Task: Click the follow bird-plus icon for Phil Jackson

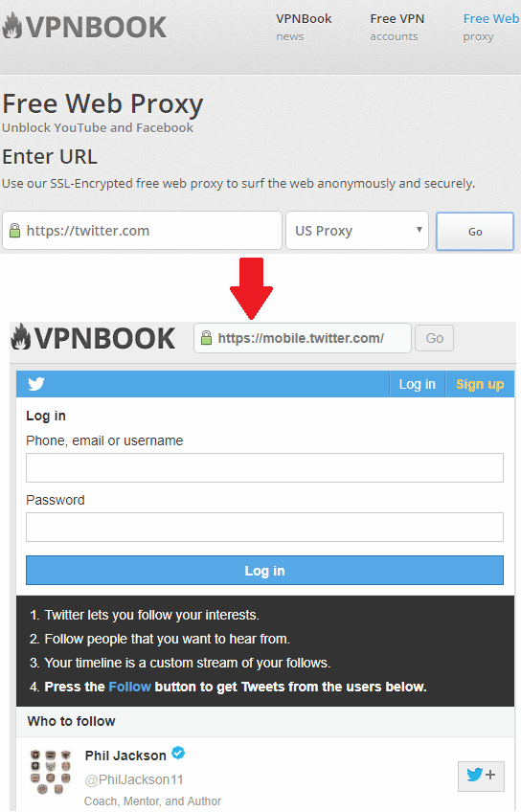Action: (x=481, y=776)
